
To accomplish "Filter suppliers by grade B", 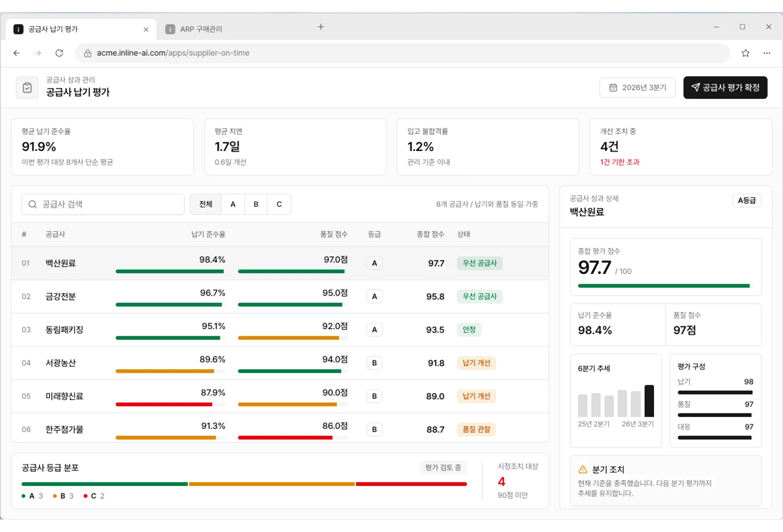I will (x=256, y=204).
